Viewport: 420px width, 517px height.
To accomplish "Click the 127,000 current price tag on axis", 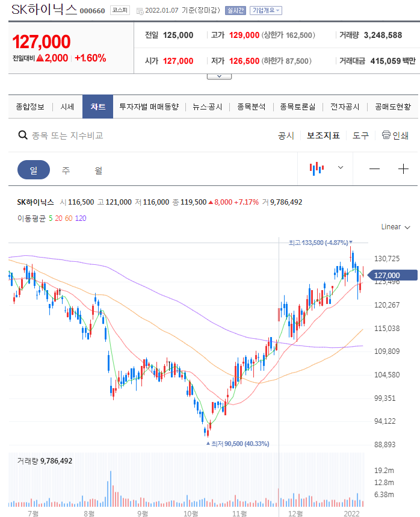I will 392,275.
